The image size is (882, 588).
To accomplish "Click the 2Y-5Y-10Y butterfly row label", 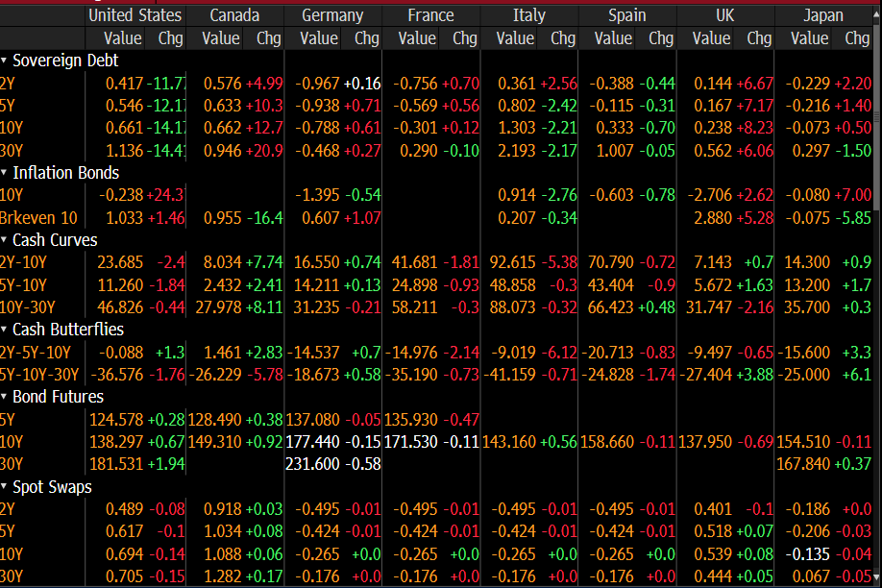I will (36, 353).
